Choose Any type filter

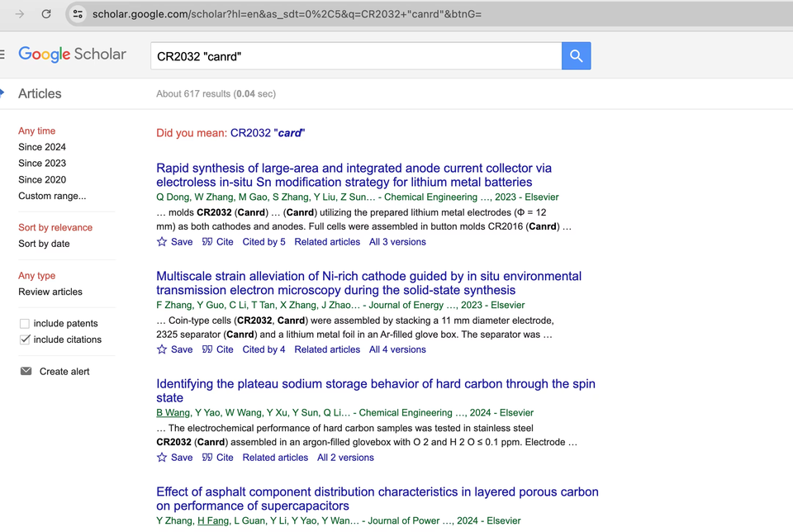(37, 276)
